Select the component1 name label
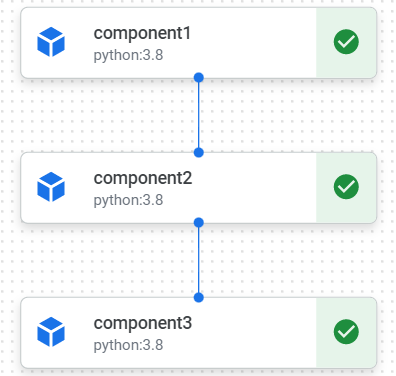Screen dimensions: 396x376 (142, 34)
